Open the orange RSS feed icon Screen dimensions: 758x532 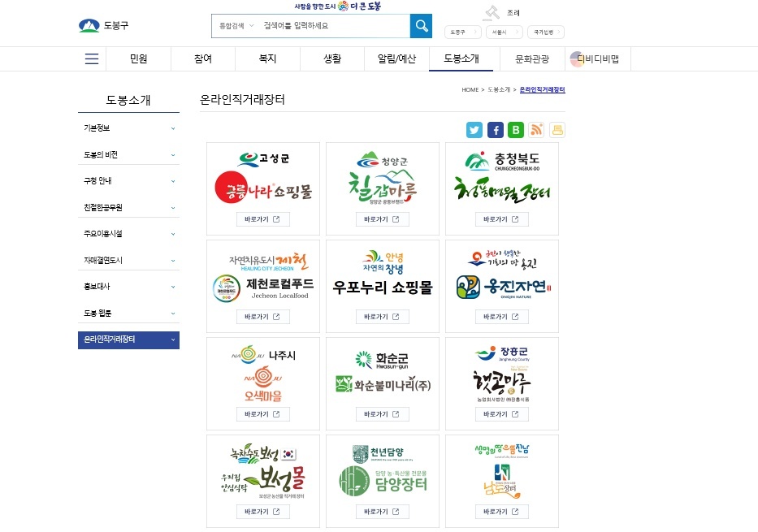click(x=536, y=130)
